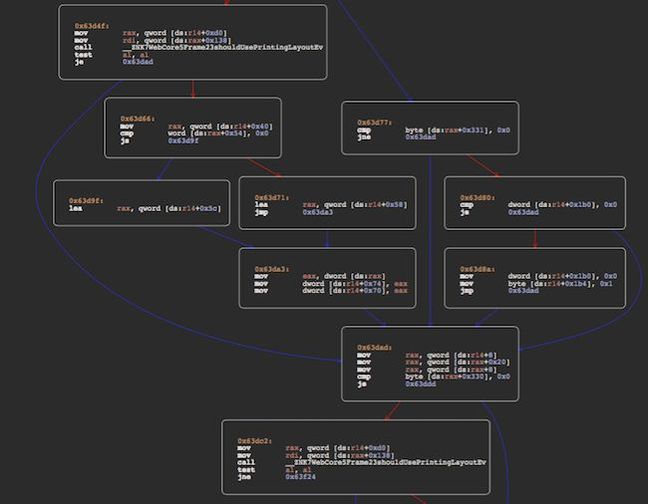This screenshot has width=648, height=504.
Task: Select 'mov dword [ds:r14+0x74], eax' line
Action: (331, 284)
